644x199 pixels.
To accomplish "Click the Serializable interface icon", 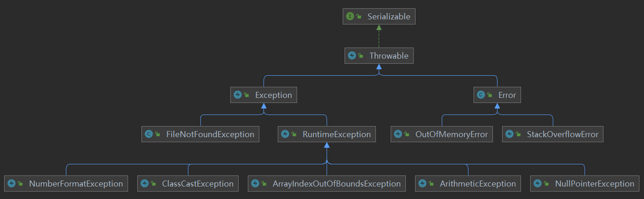I will coord(350,17).
